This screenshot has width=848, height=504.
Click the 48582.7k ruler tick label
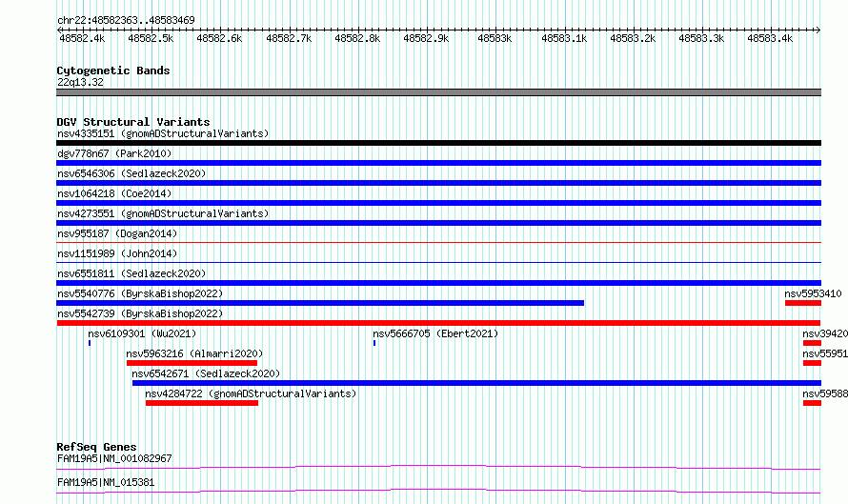tap(289, 38)
